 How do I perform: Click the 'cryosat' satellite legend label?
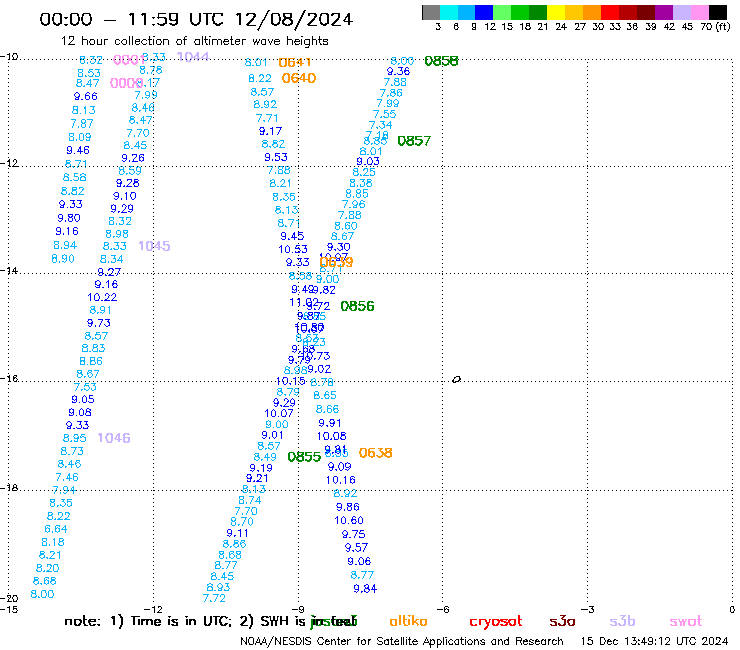496,622
